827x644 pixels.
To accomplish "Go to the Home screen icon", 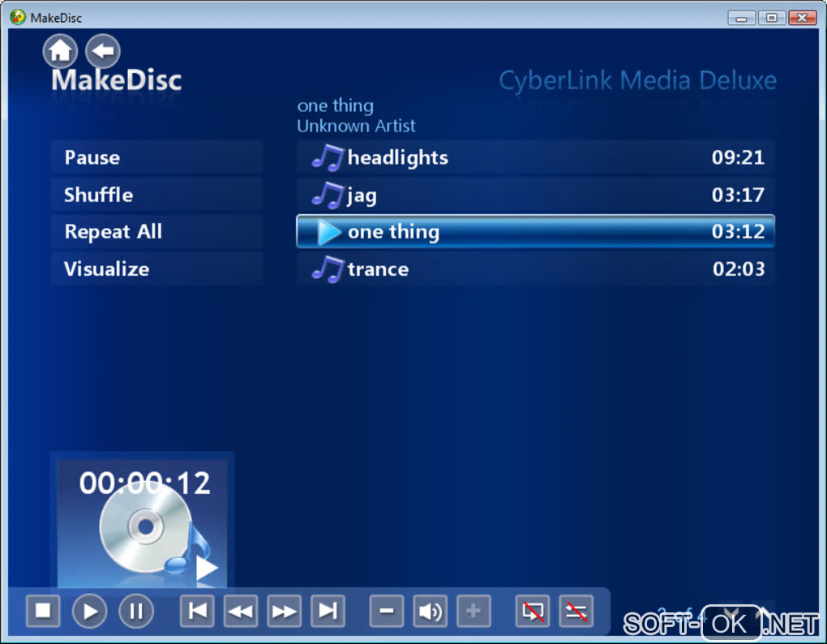I will [x=60, y=51].
